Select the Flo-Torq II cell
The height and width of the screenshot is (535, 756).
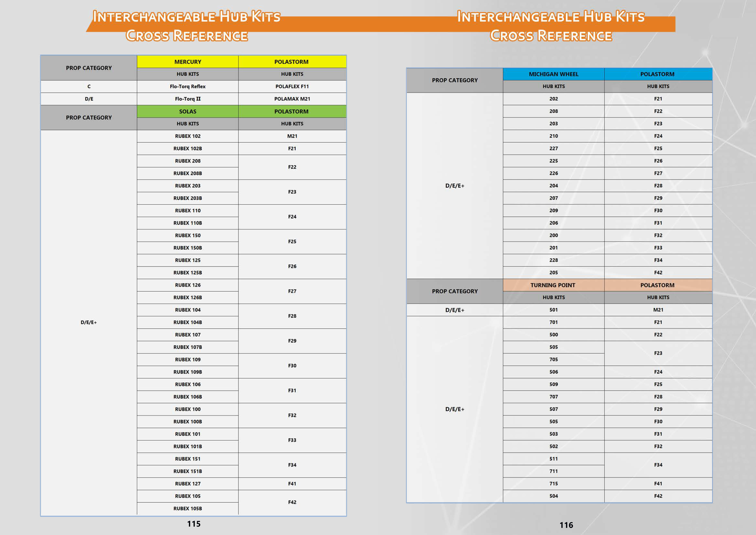tap(188, 99)
